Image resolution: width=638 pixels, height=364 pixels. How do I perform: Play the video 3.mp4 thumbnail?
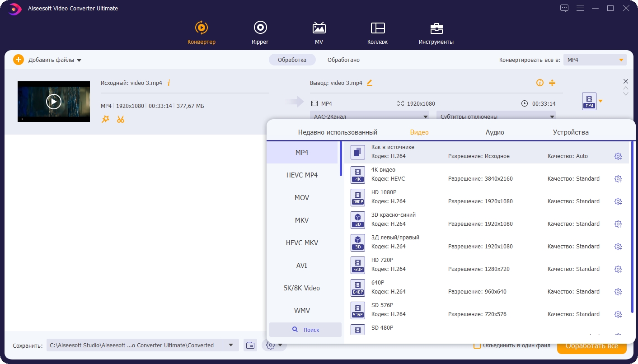pos(53,102)
